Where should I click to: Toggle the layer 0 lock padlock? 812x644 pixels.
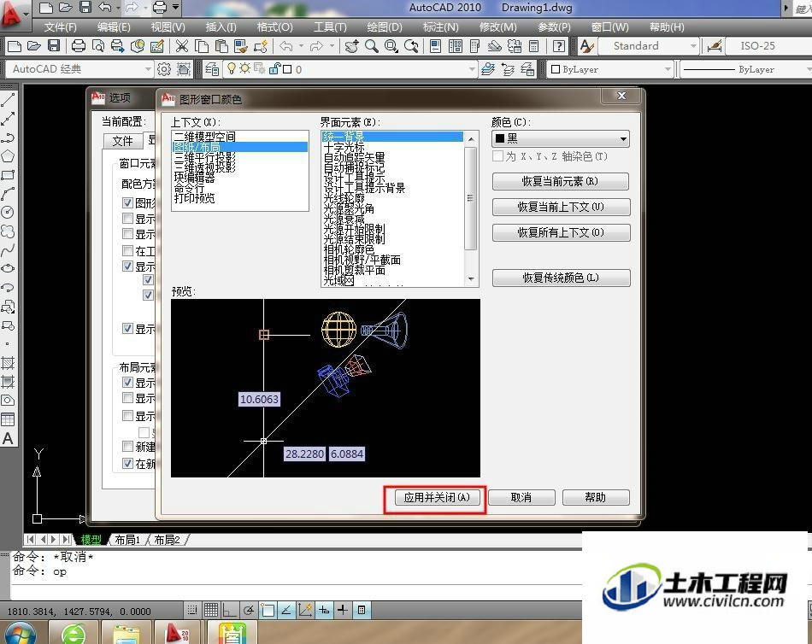tap(275, 68)
